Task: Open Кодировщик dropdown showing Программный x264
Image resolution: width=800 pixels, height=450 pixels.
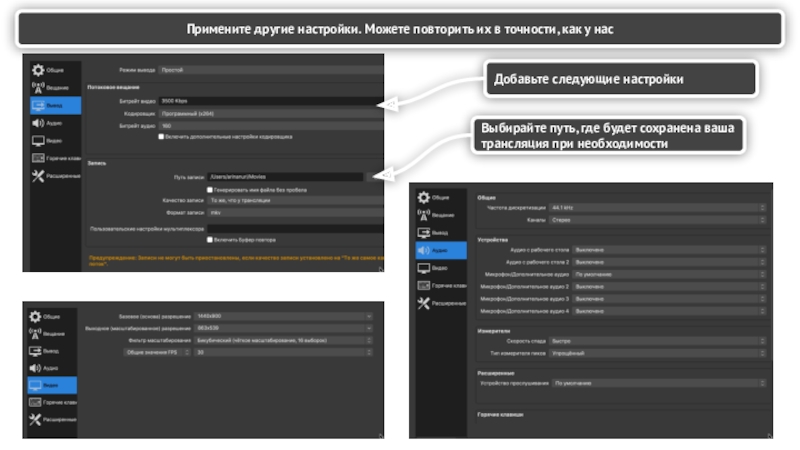Action: [271, 113]
